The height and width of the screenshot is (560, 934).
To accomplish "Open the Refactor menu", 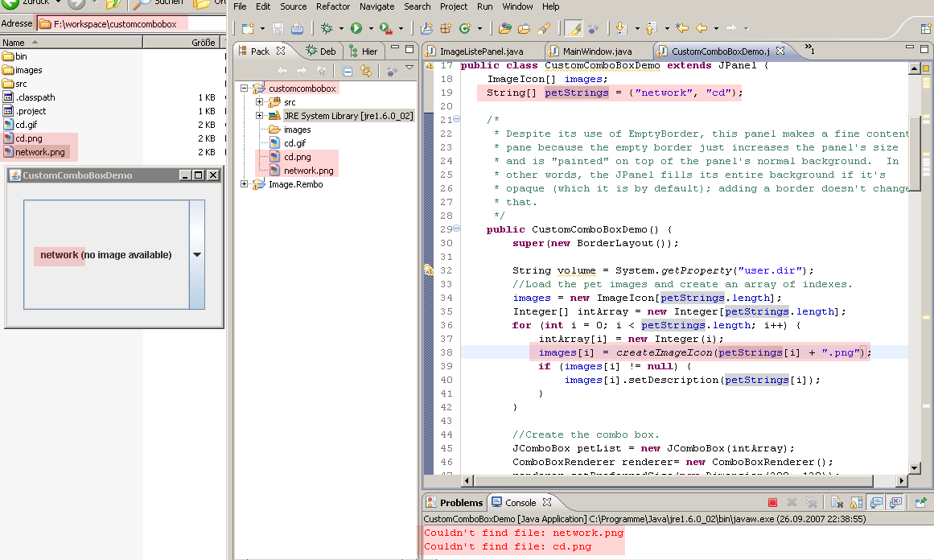I will pyautogui.click(x=332, y=6).
